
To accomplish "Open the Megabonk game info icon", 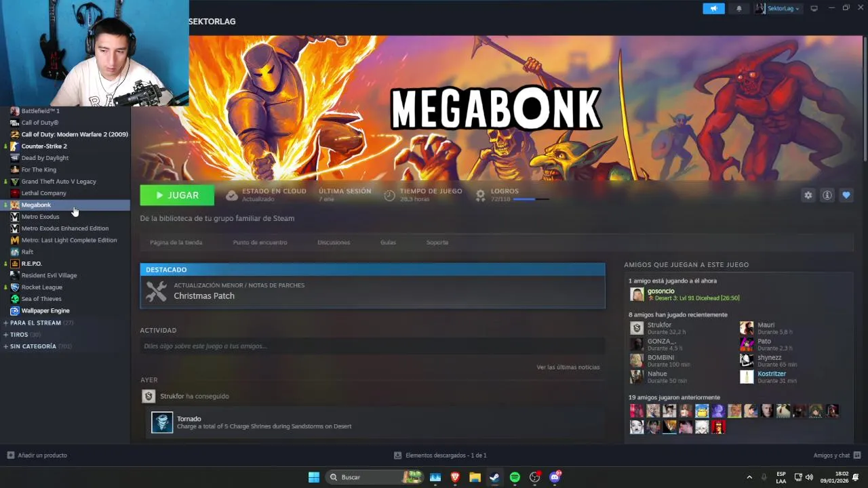I will [x=827, y=195].
